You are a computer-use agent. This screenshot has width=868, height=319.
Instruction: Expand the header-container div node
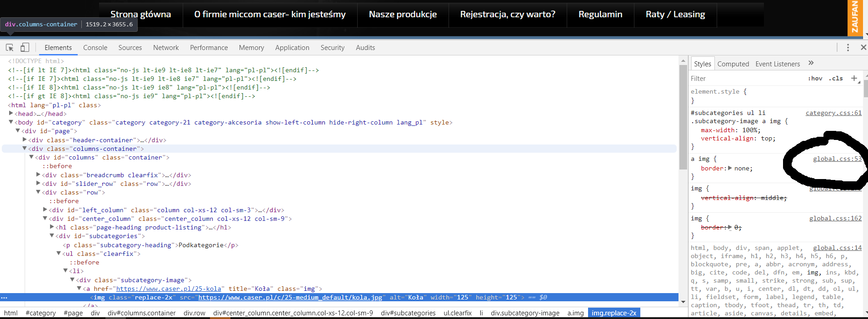(x=25, y=140)
